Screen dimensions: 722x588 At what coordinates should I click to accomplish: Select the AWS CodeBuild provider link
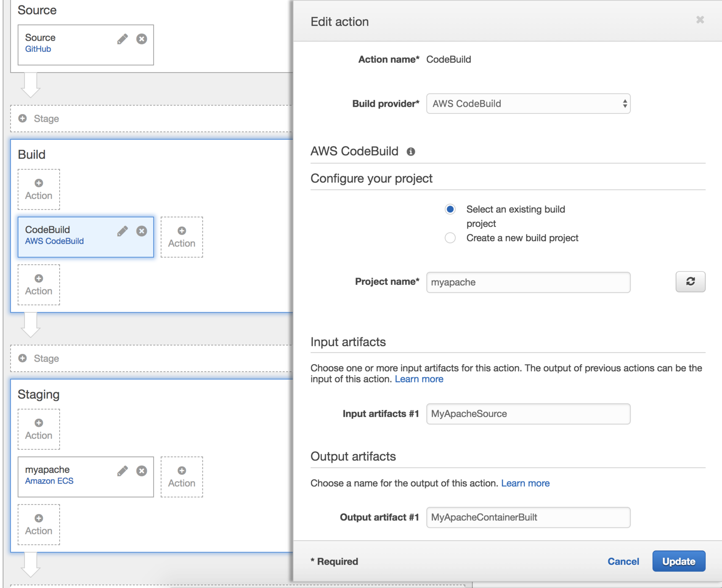coord(54,241)
